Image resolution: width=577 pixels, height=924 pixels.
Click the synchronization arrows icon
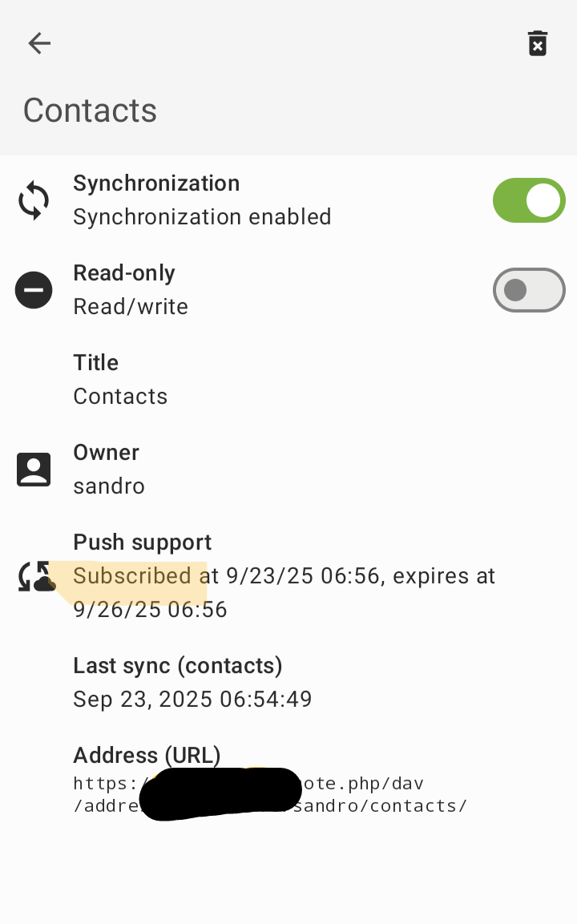34,200
